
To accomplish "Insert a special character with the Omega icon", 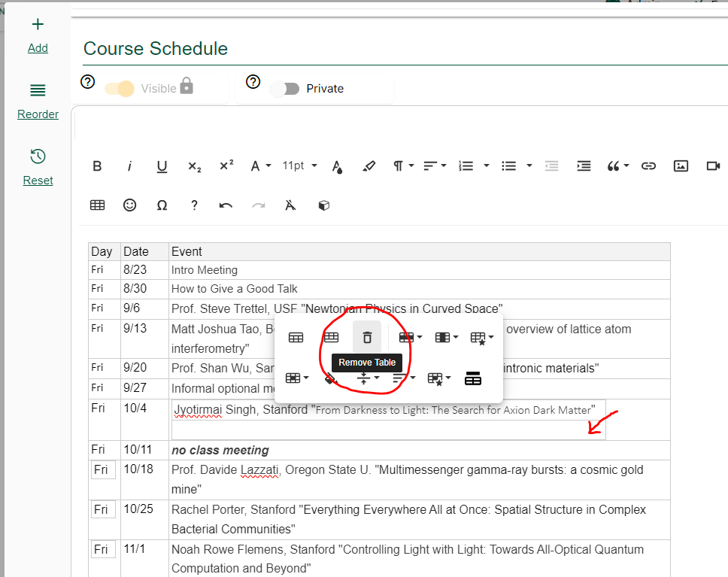I will coord(162,205).
